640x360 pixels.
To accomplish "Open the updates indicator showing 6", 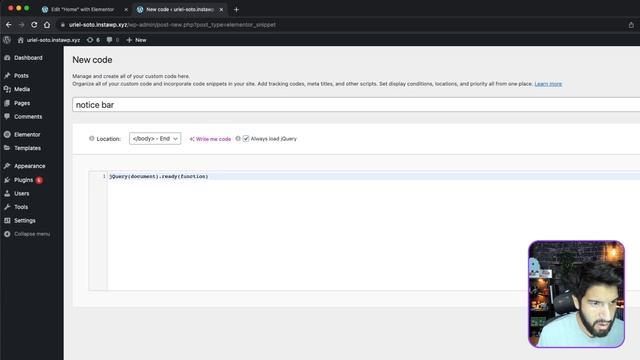I will pos(93,40).
